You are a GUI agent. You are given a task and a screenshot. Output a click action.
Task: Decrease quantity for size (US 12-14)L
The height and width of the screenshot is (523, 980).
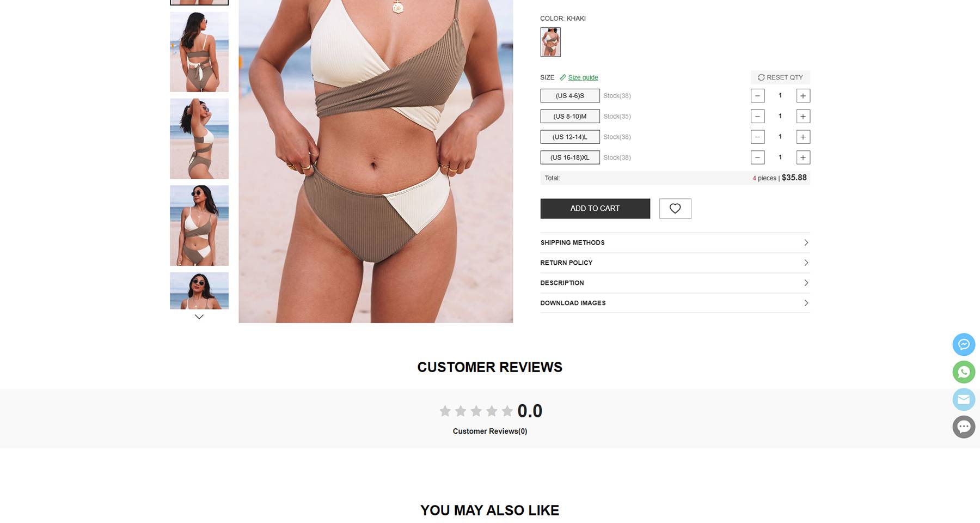[x=757, y=137]
